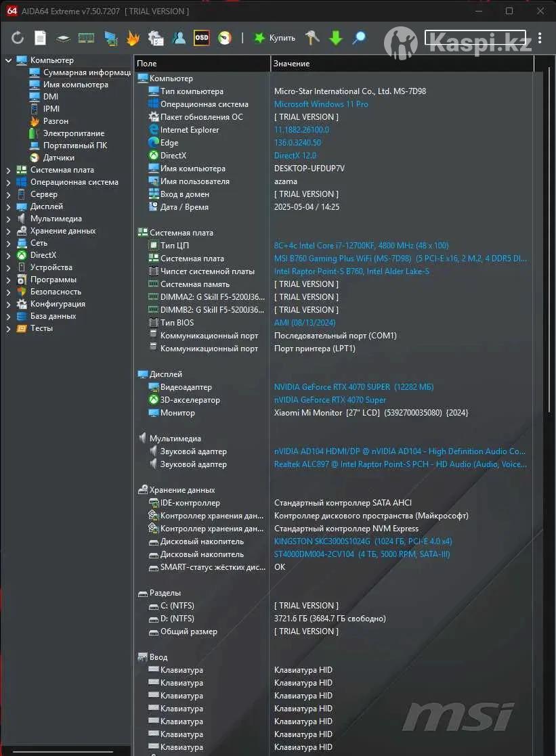Expand the Сервер tree node
Image resolution: width=556 pixels, height=756 pixels.
click(x=8, y=194)
